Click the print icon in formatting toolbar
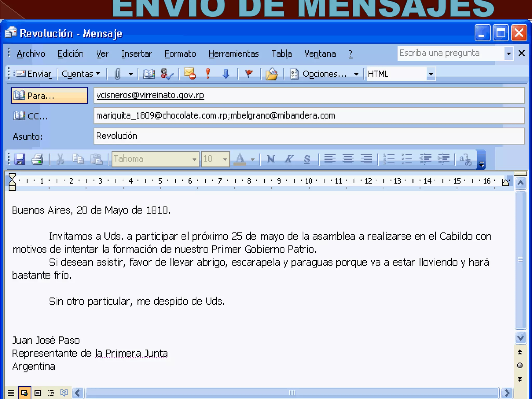This screenshot has width=532, height=399. click(x=37, y=159)
